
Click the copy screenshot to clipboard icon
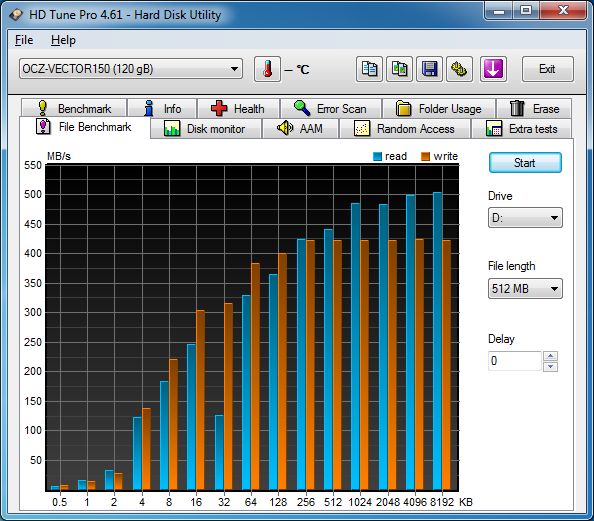[x=399, y=69]
